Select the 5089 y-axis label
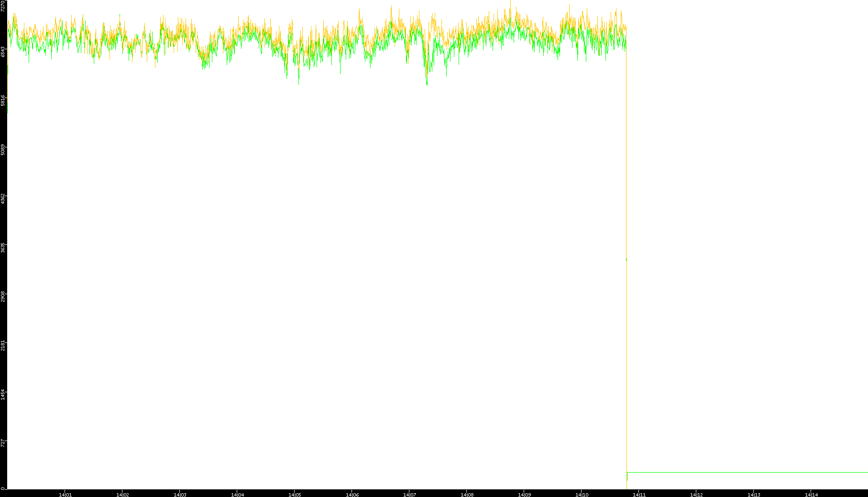 (3, 150)
